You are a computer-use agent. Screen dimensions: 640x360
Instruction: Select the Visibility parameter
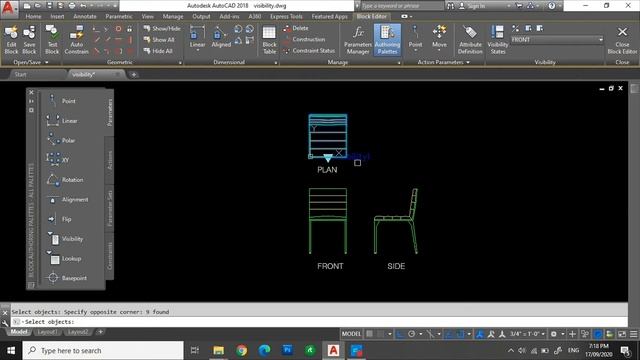[x=66, y=238]
